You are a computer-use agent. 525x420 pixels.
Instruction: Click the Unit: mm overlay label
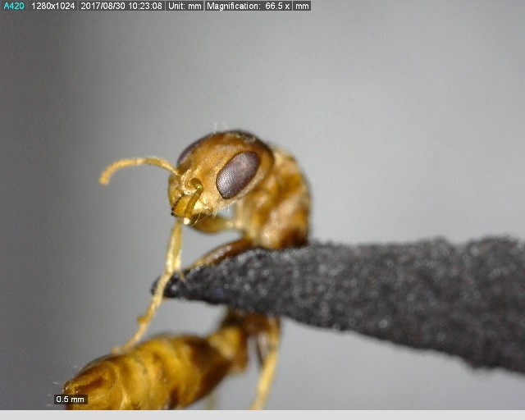[185, 6]
